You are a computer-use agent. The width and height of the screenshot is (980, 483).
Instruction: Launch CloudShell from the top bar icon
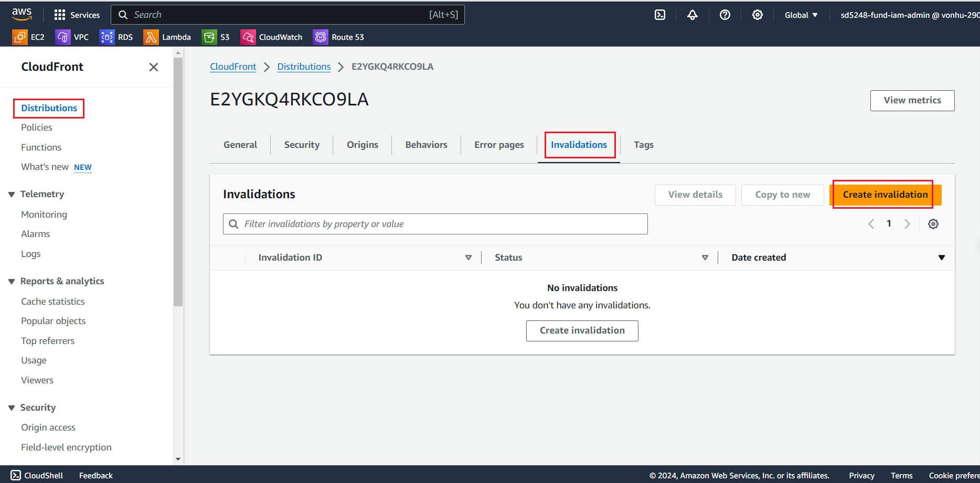point(660,15)
